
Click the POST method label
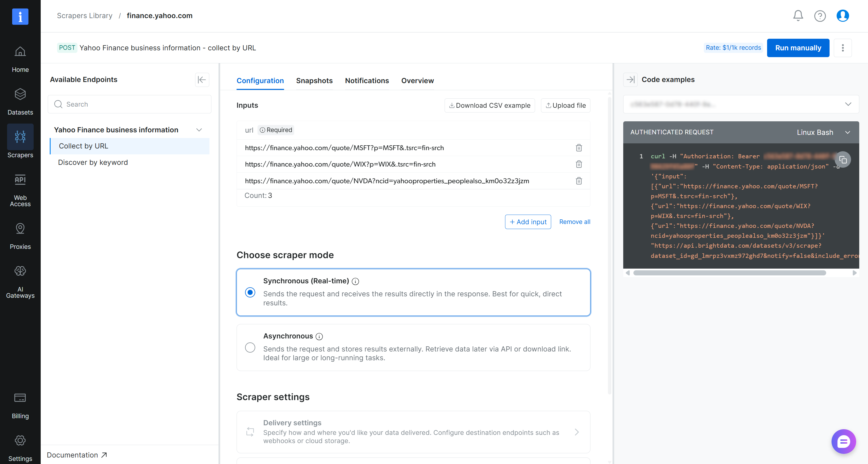(x=67, y=48)
